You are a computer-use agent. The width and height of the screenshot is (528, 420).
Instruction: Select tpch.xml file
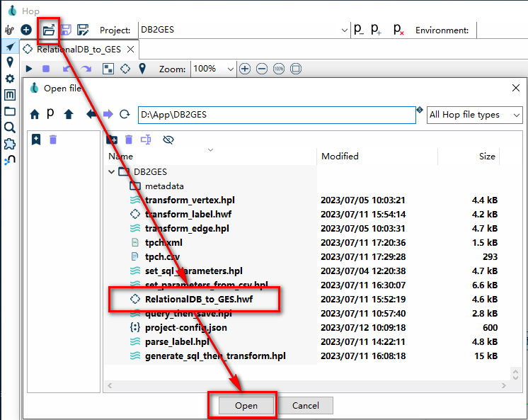click(163, 243)
